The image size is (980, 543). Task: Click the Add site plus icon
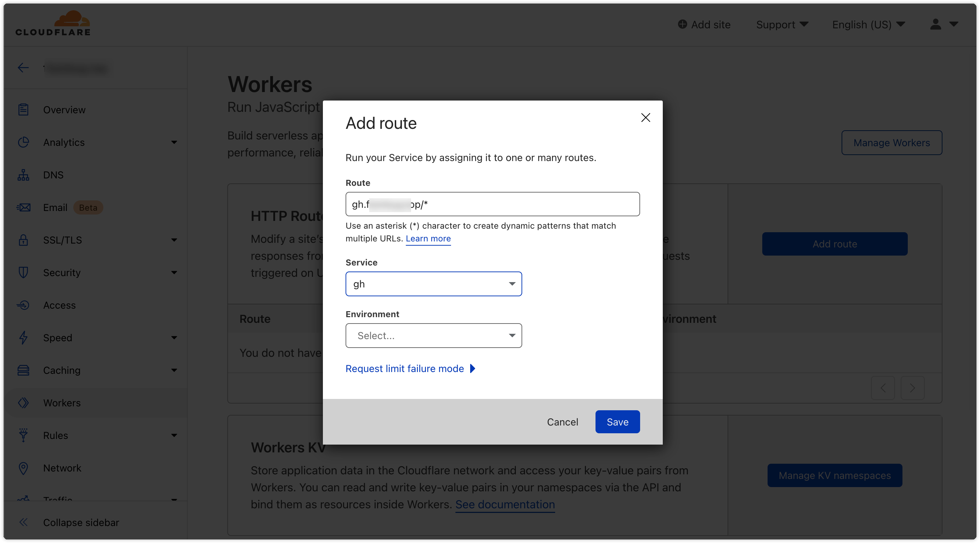[x=683, y=24]
